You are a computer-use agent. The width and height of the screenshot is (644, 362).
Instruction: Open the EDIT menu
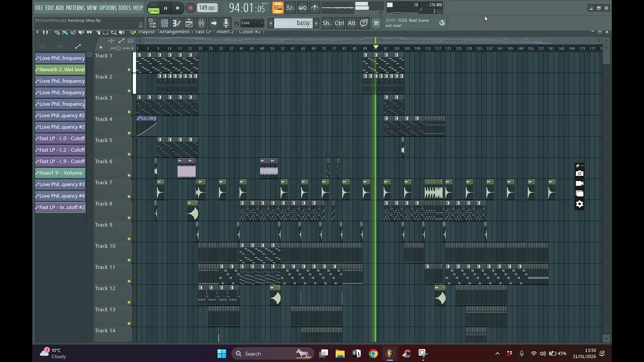(x=49, y=8)
